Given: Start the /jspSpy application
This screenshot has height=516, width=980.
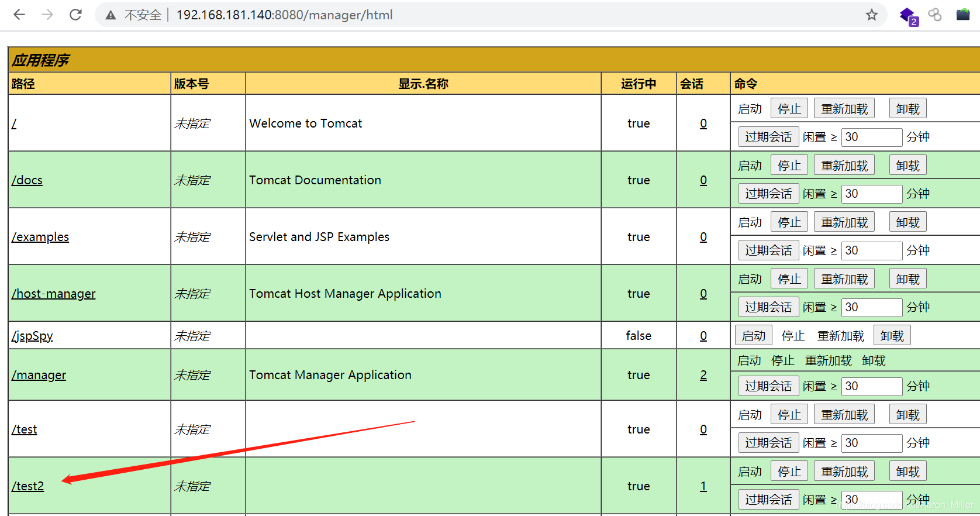Looking at the screenshot, I should [754, 336].
